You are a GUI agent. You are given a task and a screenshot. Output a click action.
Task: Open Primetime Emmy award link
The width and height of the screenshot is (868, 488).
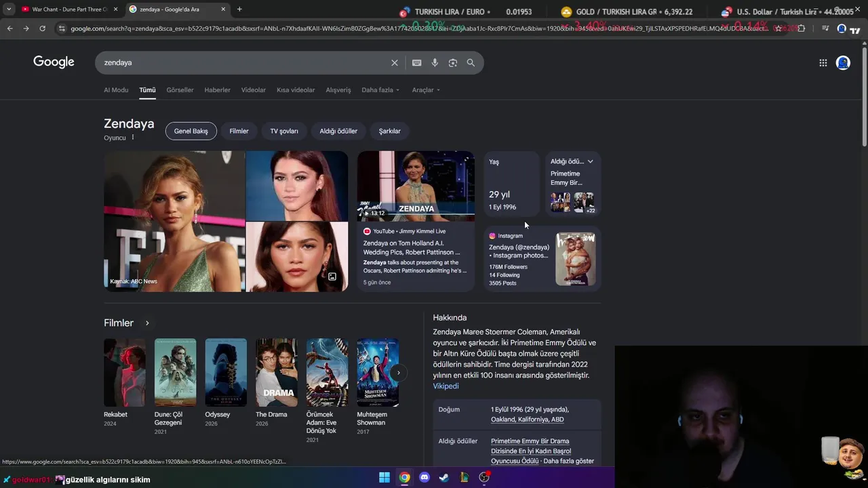tap(530, 451)
